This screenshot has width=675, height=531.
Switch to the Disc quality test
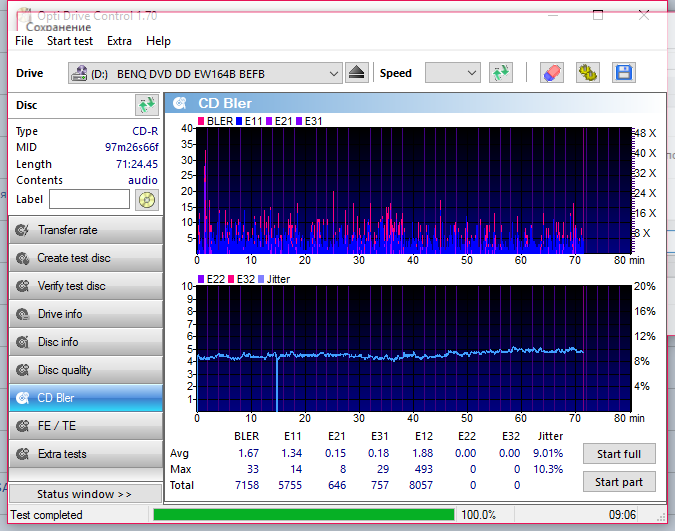coord(85,370)
